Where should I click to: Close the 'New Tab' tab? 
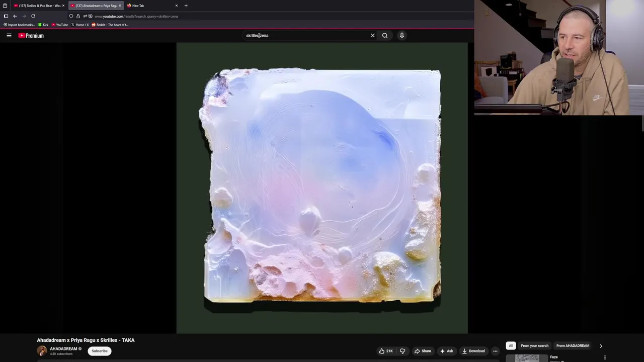pyautogui.click(x=177, y=6)
